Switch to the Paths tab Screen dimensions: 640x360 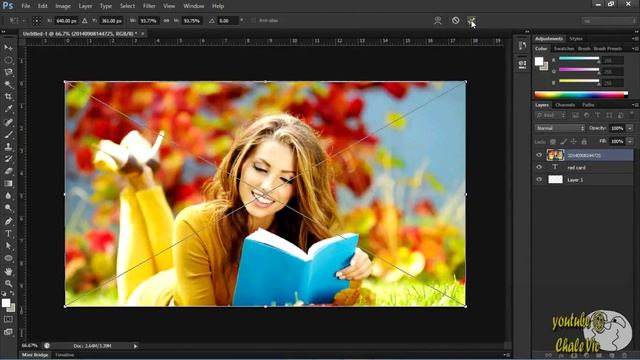point(588,105)
